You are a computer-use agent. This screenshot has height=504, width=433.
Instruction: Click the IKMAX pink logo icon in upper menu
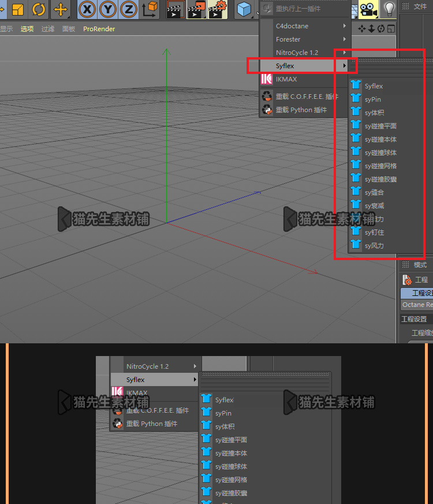[267, 79]
